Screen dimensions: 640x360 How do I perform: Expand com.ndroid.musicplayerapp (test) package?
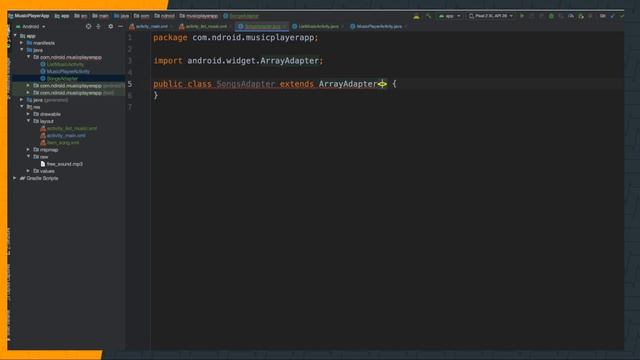29,93
